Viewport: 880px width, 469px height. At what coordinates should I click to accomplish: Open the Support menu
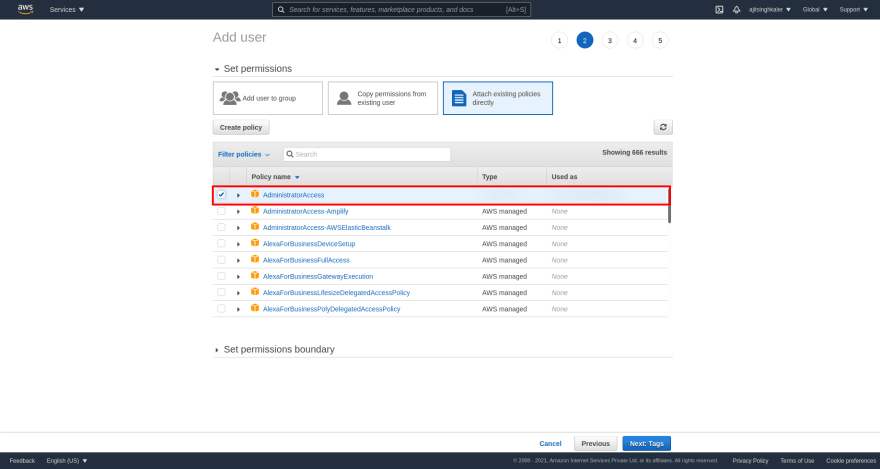854,10
